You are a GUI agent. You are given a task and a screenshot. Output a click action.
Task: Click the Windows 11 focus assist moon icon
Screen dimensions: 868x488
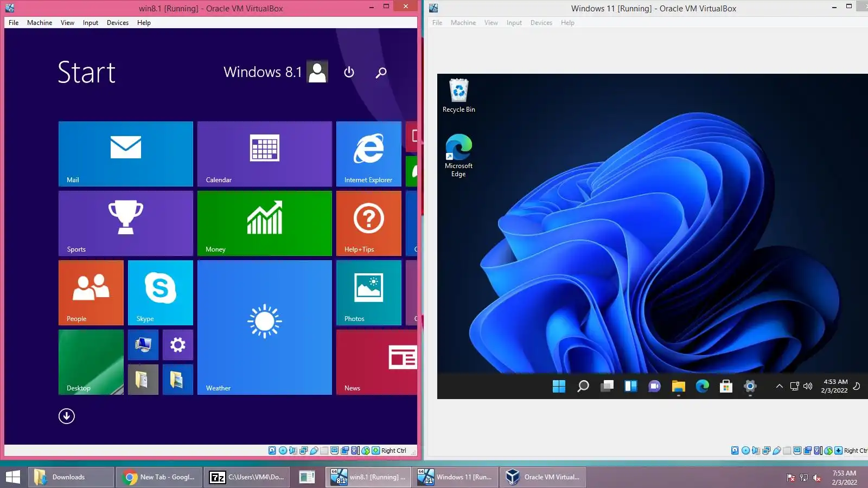coord(857,386)
